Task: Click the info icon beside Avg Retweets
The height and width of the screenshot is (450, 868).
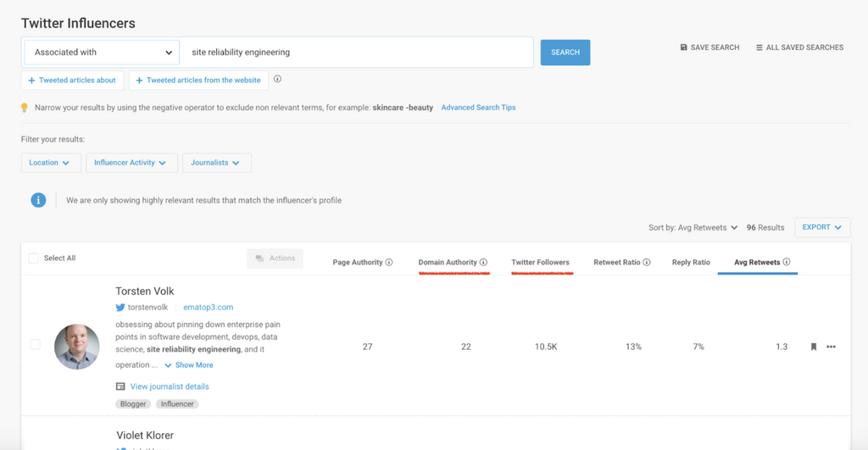Action: [787, 263]
